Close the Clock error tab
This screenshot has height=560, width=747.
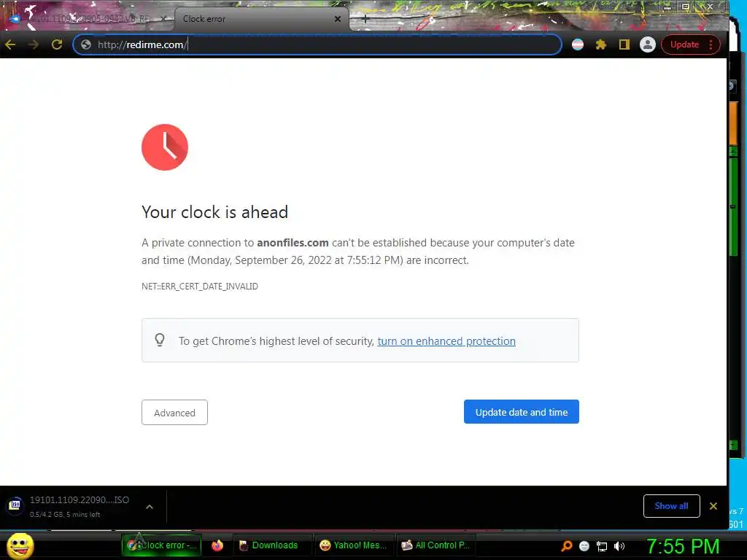pyautogui.click(x=337, y=18)
